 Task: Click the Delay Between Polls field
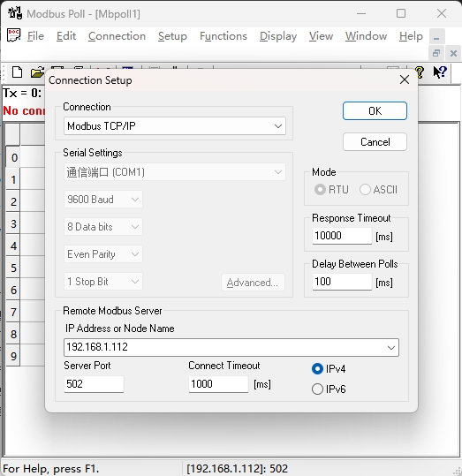[342, 282]
